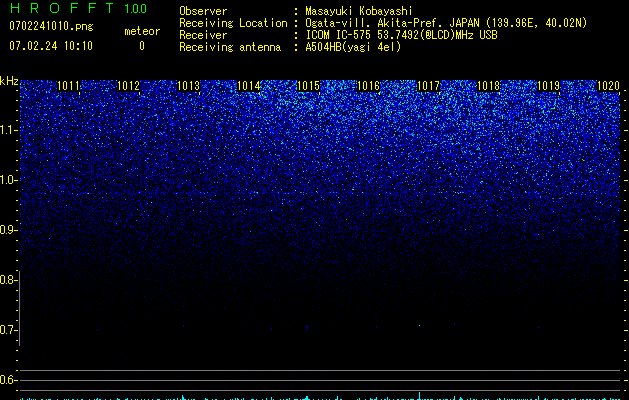
Task: Click the 0.6 kHz axis label
Action: [x=8, y=380]
